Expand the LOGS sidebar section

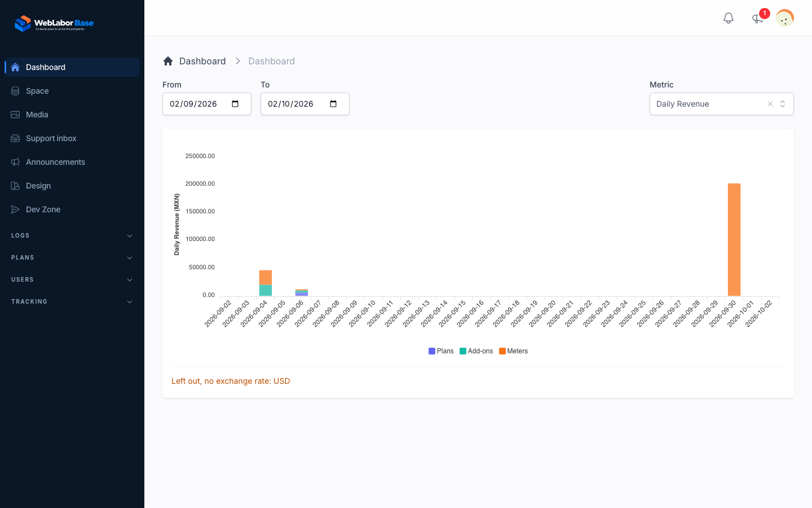72,235
